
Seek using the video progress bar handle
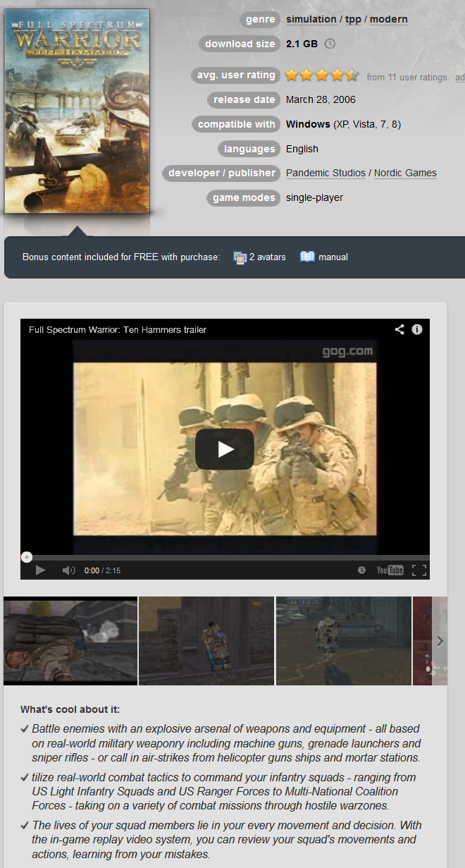27,557
